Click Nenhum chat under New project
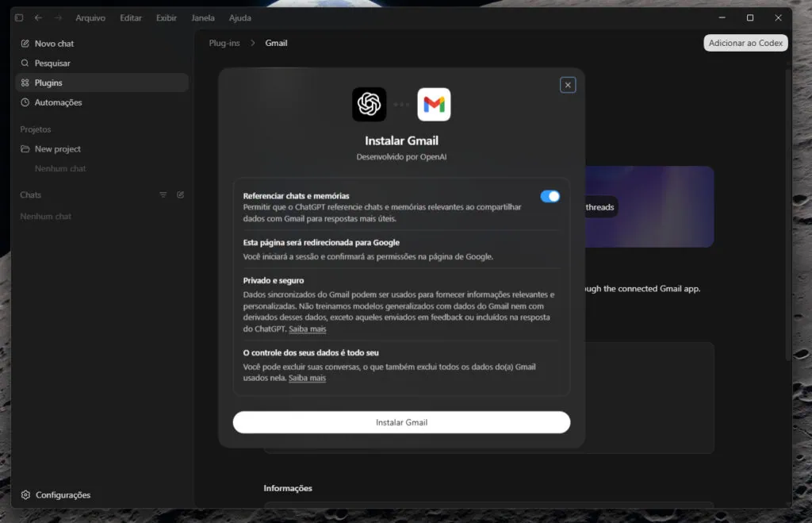Viewport: 812px width, 523px height. pos(60,168)
